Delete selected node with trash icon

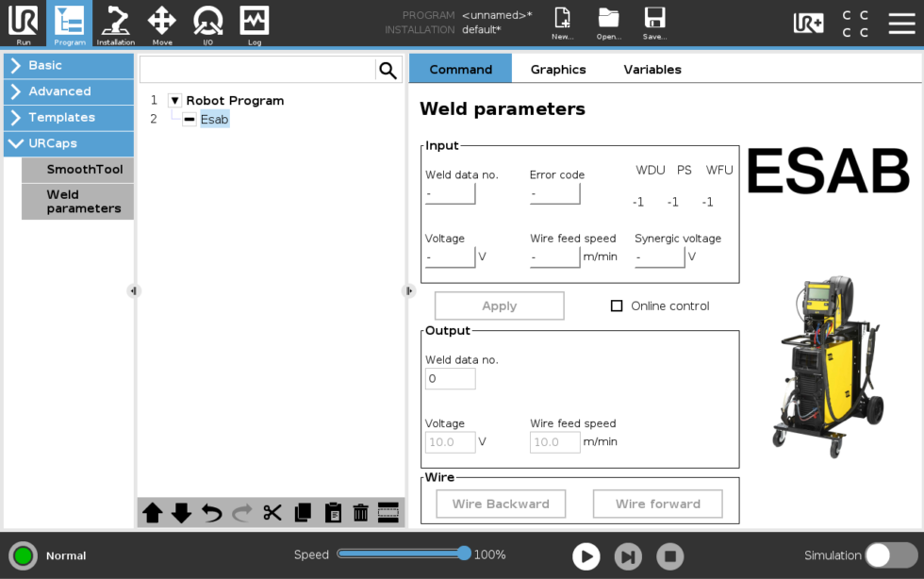[360, 513]
